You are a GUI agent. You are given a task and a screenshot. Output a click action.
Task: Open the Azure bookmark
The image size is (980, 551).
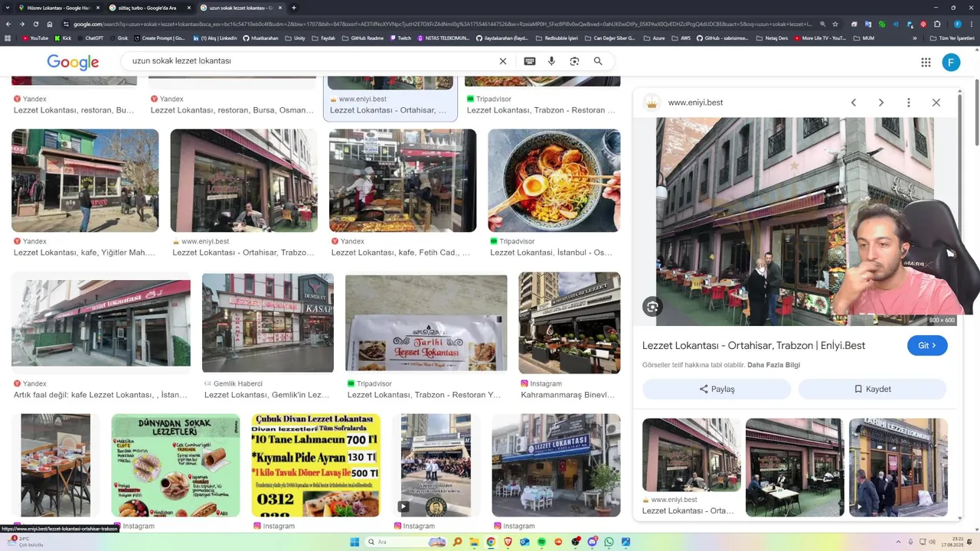pyautogui.click(x=655, y=37)
